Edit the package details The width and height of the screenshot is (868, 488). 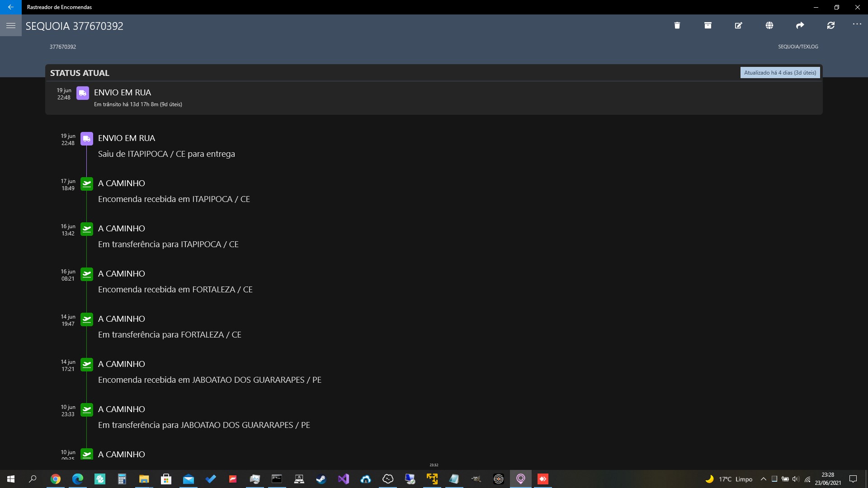coord(738,25)
